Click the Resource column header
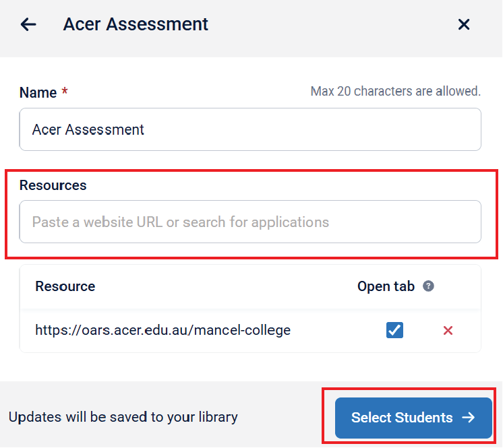This screenshot has width=503, height=448. pos(65,286)
